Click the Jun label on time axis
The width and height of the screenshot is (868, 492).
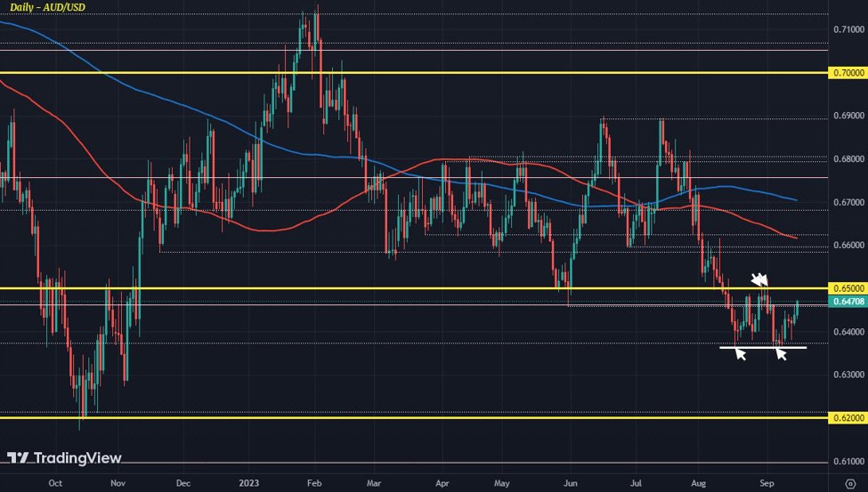click(x=568, y=481)
